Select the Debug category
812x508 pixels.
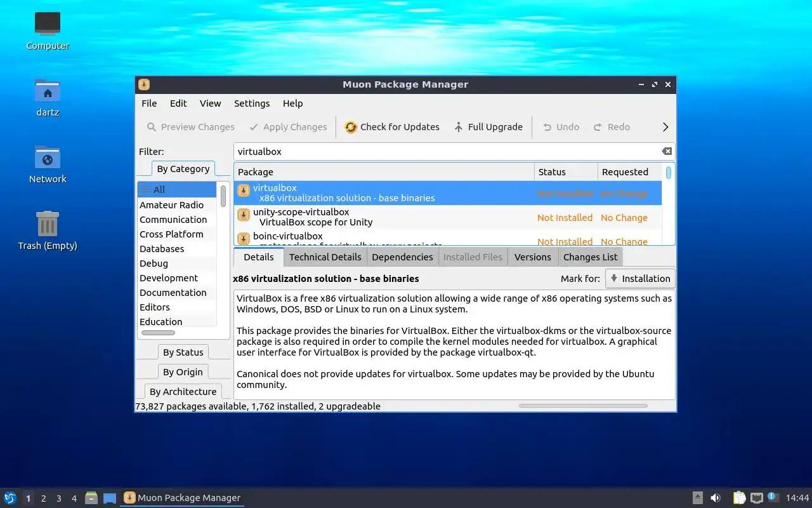pos(177,264)
